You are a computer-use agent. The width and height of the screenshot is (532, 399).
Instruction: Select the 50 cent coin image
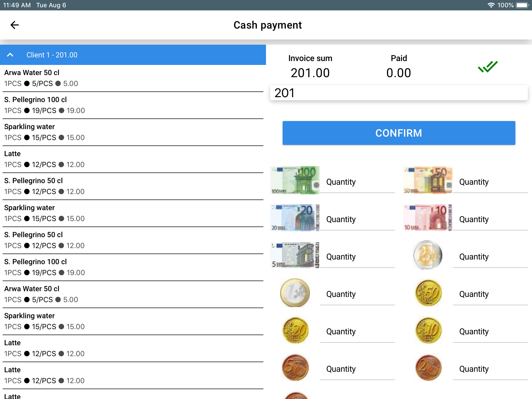click(428, 292)
